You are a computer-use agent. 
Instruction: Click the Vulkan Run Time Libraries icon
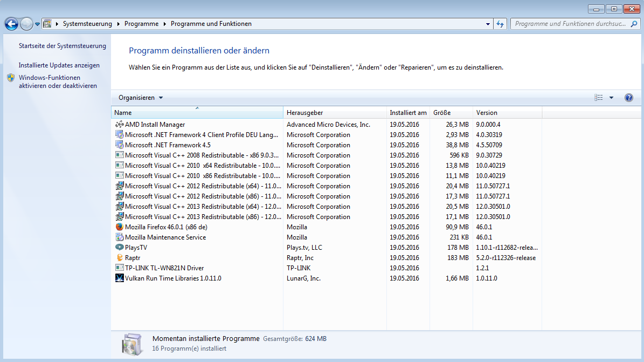point(120,278)
